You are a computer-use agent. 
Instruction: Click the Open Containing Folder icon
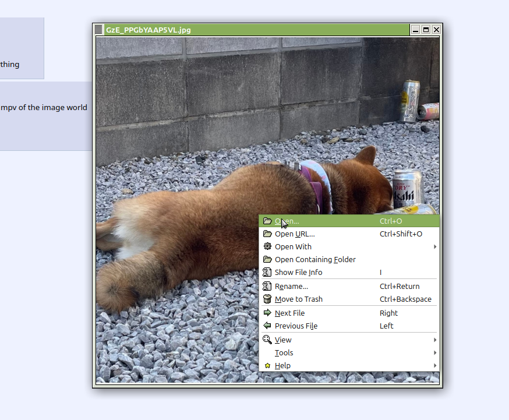[x=267, y=259]
